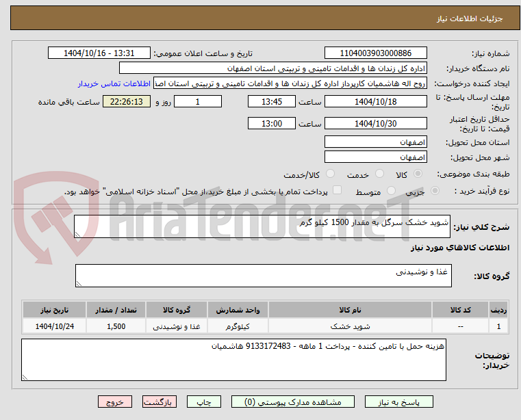Click the need number field 1104003903000886
The height and width of the screenshot is (420, 521).
point(375,53)
